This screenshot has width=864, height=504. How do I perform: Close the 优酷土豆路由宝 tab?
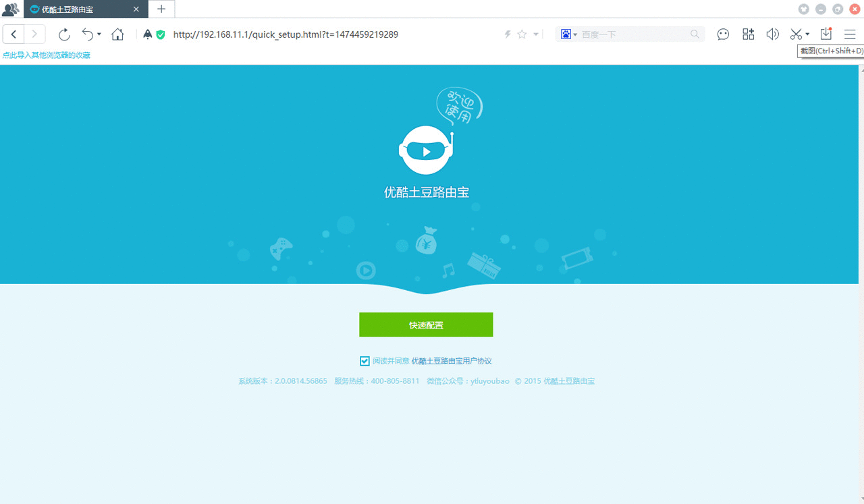[136, 9]
